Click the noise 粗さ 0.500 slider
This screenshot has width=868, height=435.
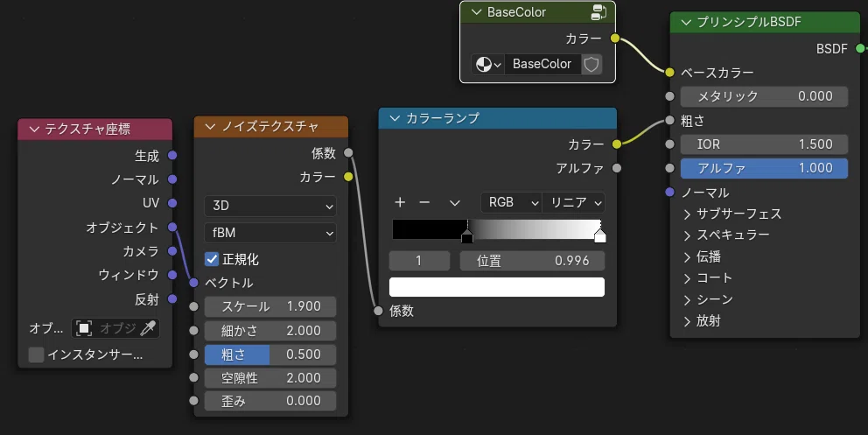[270, 354]
